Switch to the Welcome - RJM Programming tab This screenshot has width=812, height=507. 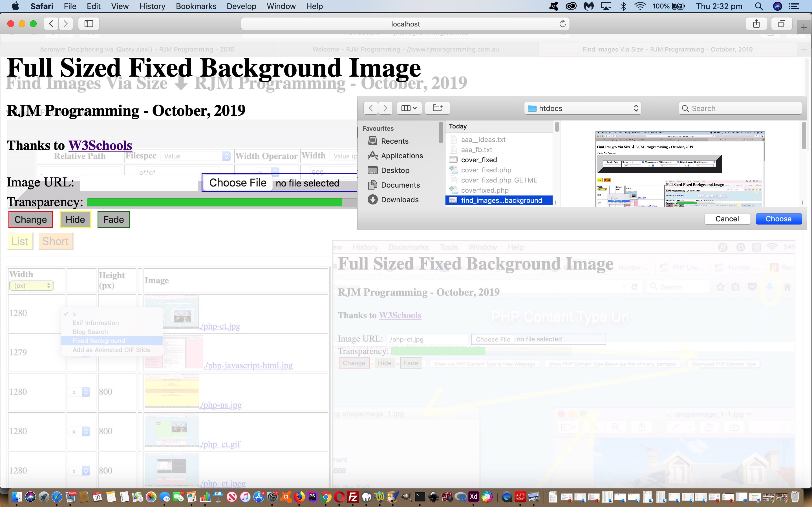click(x=405, y=49)
